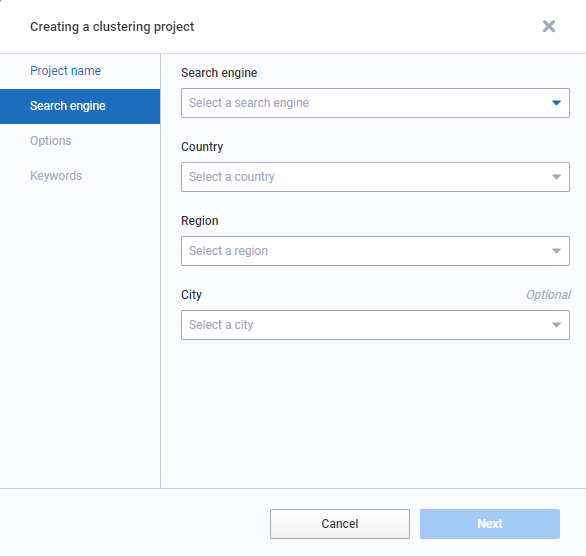The width and height of the screenshot is (586, 556).
Task: Go to the Project name step
Action: pos(65,71)
